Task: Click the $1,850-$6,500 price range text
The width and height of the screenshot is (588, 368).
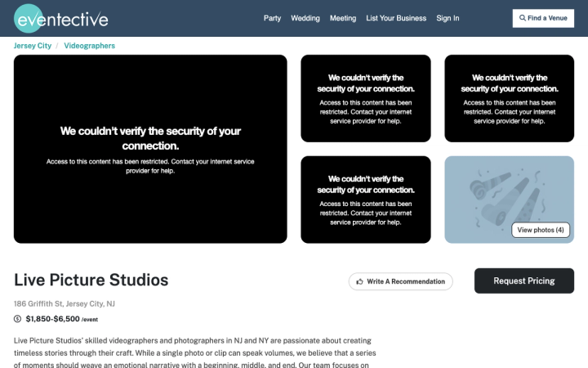Action: pos(52,319)
